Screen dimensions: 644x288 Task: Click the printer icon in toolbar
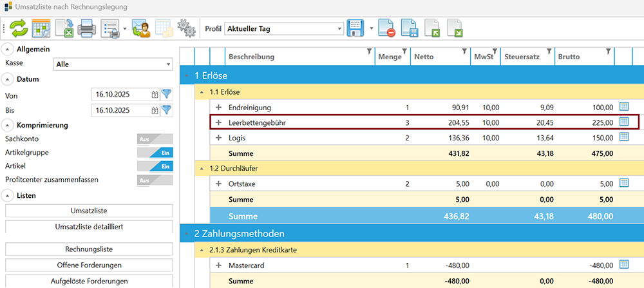[x=87, y=28]
